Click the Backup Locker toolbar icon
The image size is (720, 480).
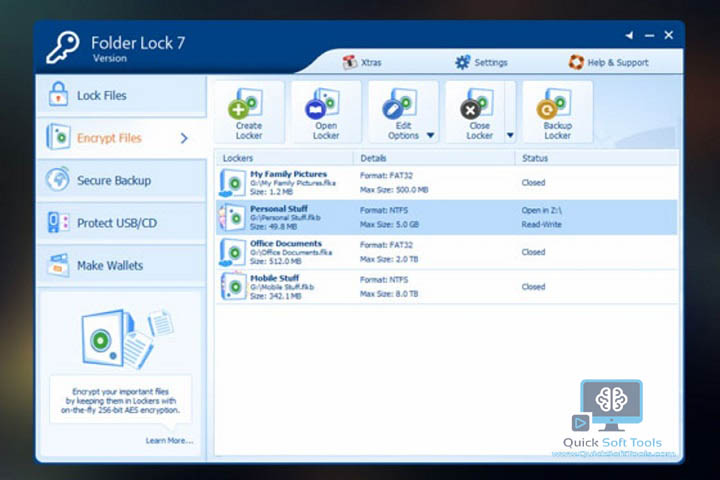(557, 113)
